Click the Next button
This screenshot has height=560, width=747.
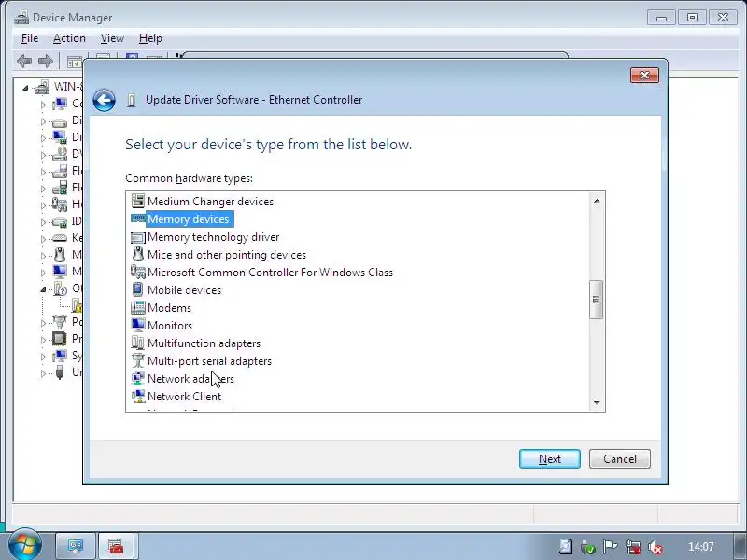[550, 458]
